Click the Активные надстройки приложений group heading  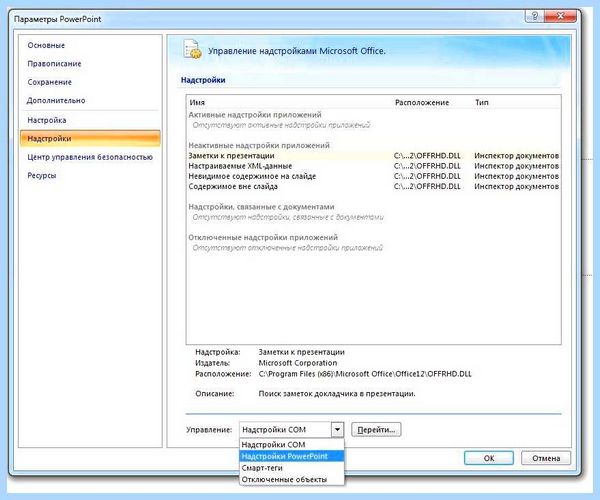(x=255, y=115)
